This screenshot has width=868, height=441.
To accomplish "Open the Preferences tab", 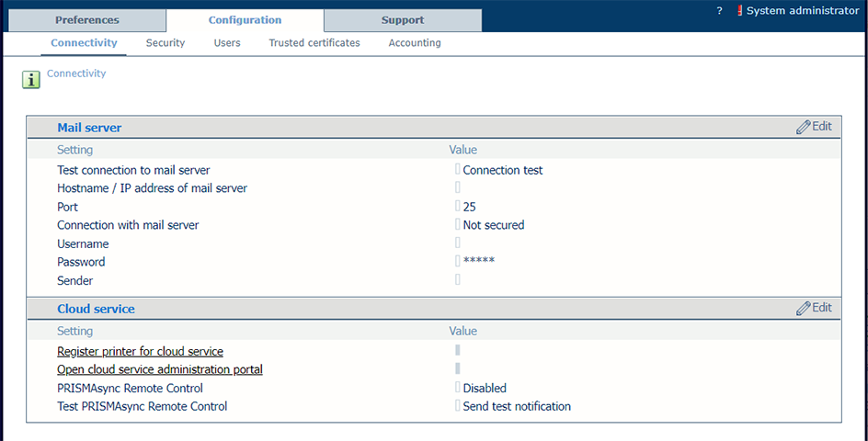I will 87,20.
